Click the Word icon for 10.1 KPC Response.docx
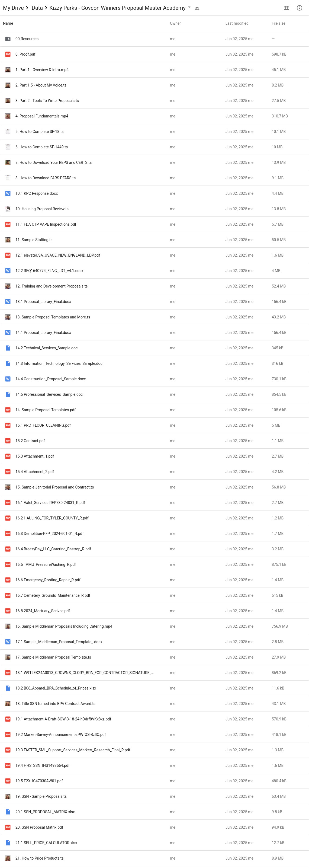Image resolution: width=309 pixels, height=868 pixels. [8, 193]
